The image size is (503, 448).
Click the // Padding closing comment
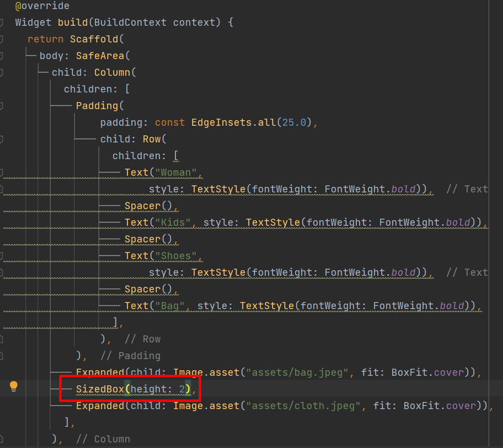pyautogui.click(x=130, y=356)
